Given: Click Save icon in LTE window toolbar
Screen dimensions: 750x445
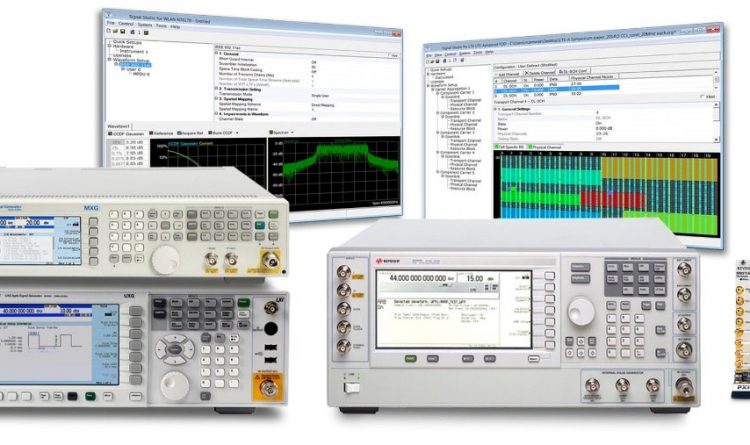Looking at the screenshot, I should coord(438,61).
